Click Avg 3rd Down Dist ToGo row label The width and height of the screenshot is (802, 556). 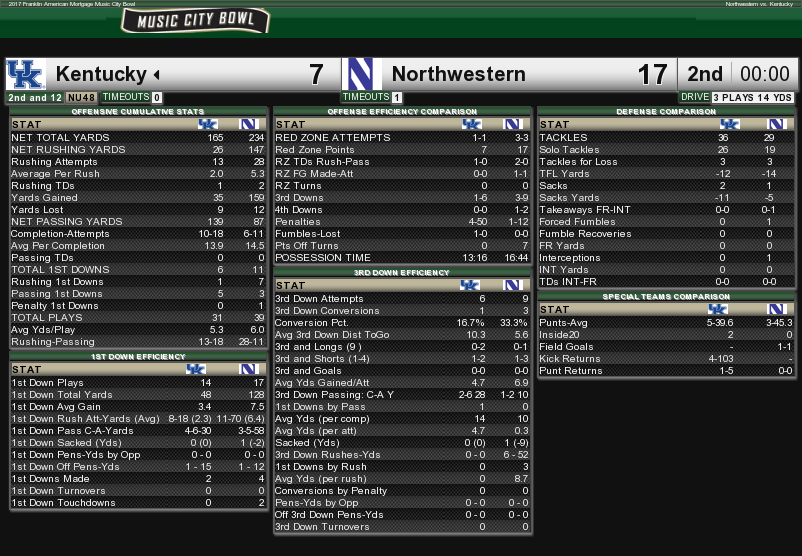pos(332,335)
